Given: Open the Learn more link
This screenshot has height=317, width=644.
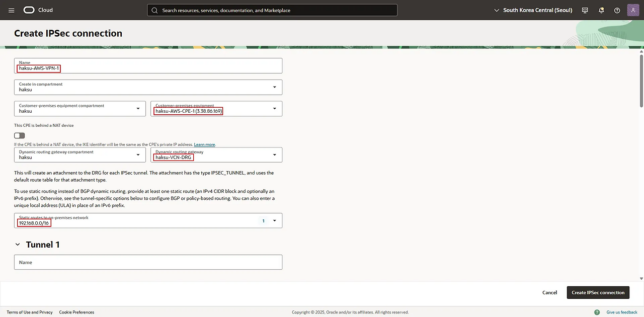Looking at the screenshot, I should [x=204, y=145].
